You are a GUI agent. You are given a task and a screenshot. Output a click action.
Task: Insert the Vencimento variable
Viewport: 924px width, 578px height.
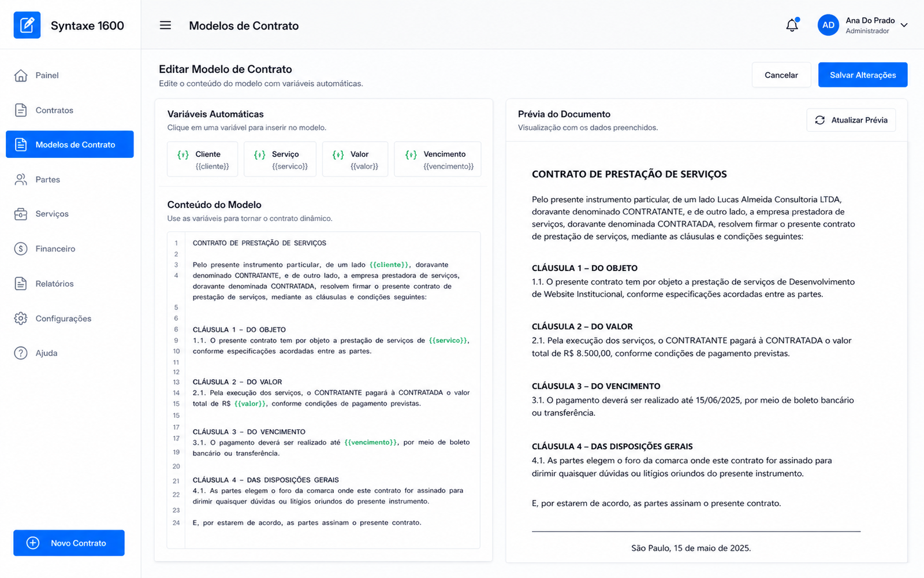click(438, 159)
